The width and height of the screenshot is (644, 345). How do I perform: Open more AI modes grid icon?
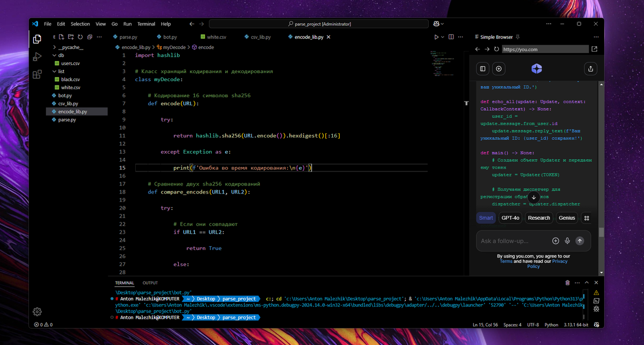(x=587, y=218)
